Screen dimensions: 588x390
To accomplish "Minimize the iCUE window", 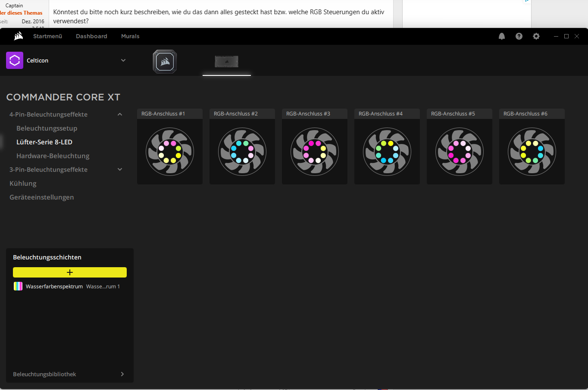I will click(x=556, y=36).
